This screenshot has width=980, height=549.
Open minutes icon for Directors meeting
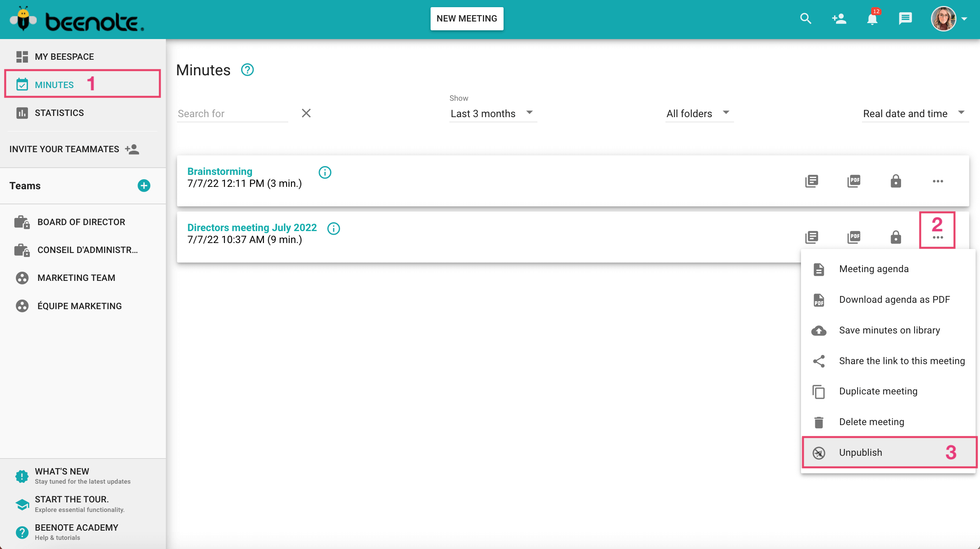pos(811,237)
